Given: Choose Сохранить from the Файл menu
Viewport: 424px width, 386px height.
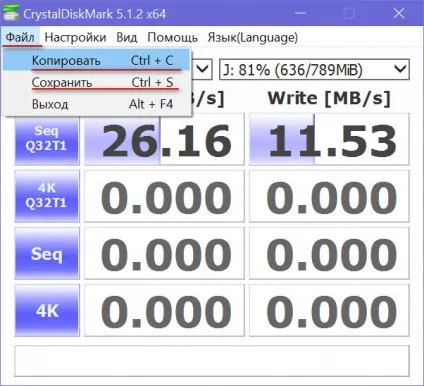Looking at the screenshot, I should [x=96, y=82].
